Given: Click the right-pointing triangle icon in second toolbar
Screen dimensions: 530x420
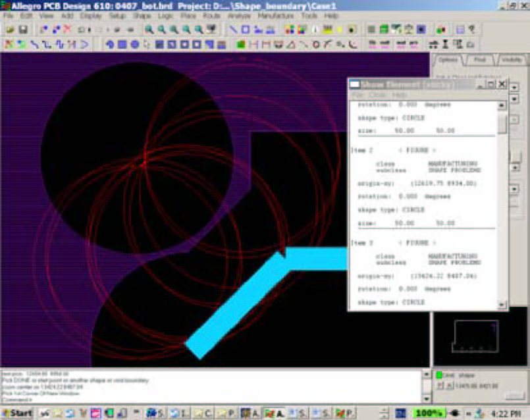Looking at the screenshot, I should [84, 44].
